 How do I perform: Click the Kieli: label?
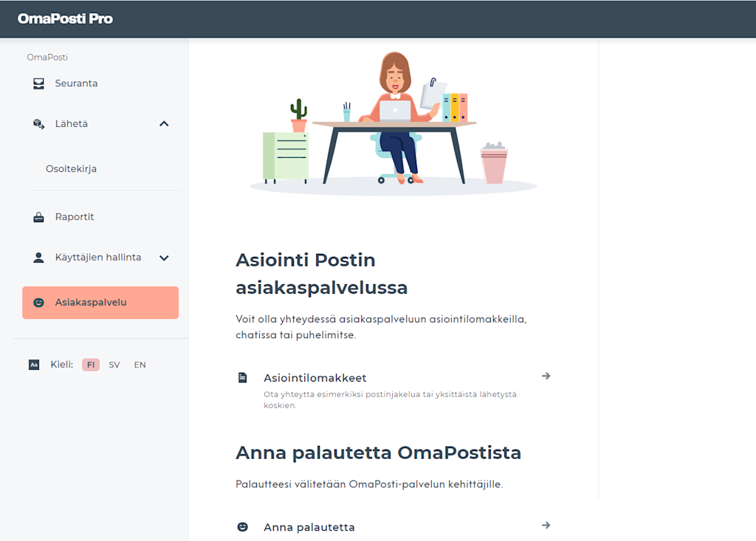coord(62,365)
